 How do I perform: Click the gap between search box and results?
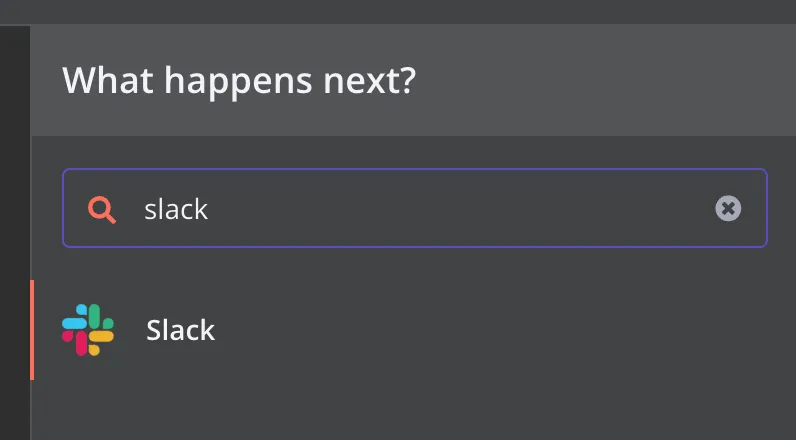click(413, 264)
